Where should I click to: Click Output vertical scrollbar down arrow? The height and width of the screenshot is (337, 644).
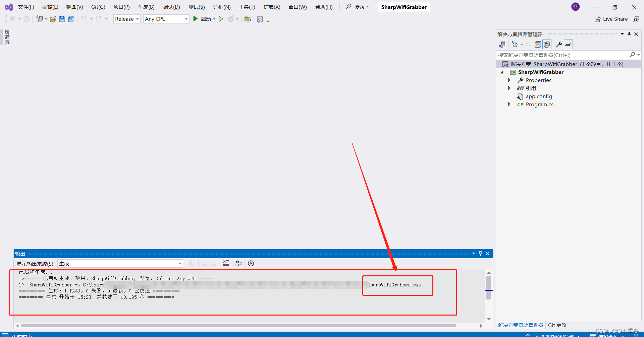489,319
